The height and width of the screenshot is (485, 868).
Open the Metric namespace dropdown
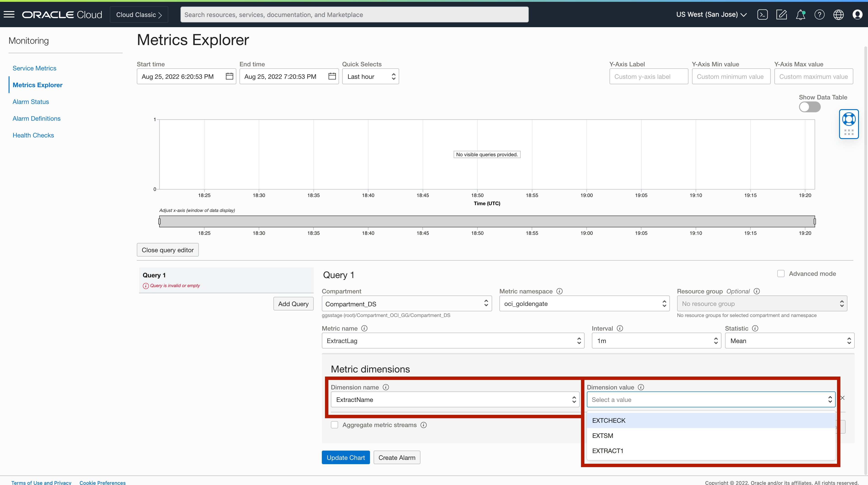click(x=584, y=304)
